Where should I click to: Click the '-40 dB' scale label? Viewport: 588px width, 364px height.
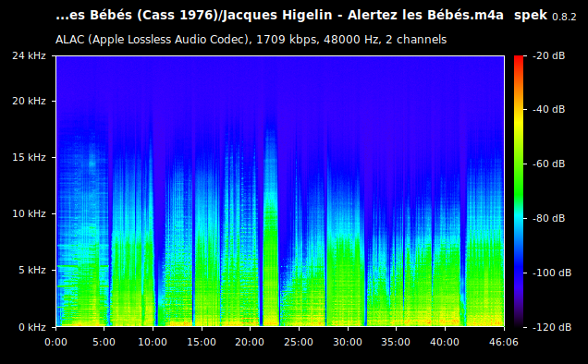[x=548, y=109]
